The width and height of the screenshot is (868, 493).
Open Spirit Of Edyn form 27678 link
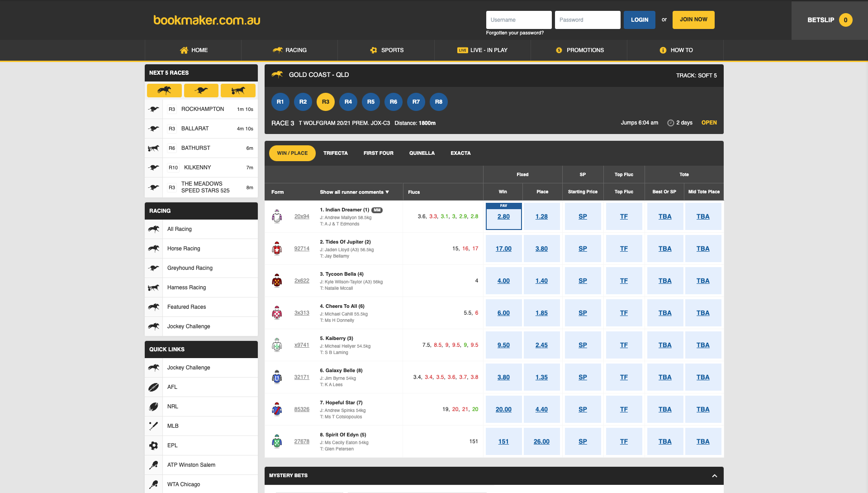[302, 441]
